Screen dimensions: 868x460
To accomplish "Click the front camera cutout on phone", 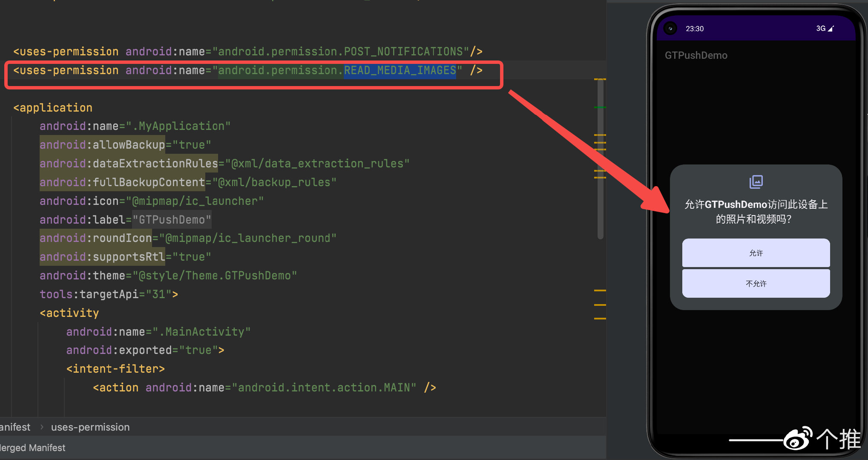I will click(x=670, y=29).
